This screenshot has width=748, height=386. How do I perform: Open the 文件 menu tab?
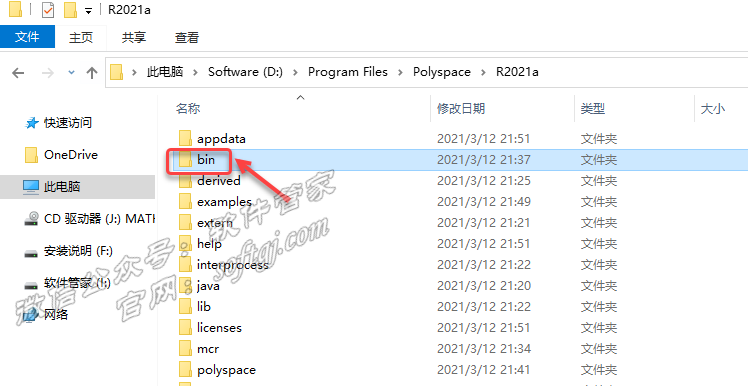27,37
